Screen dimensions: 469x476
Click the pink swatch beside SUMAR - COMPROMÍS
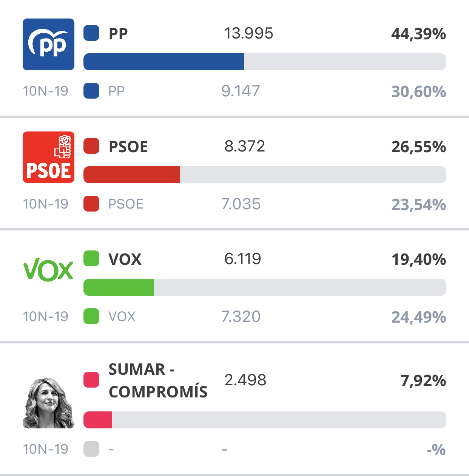pos(91,380)
